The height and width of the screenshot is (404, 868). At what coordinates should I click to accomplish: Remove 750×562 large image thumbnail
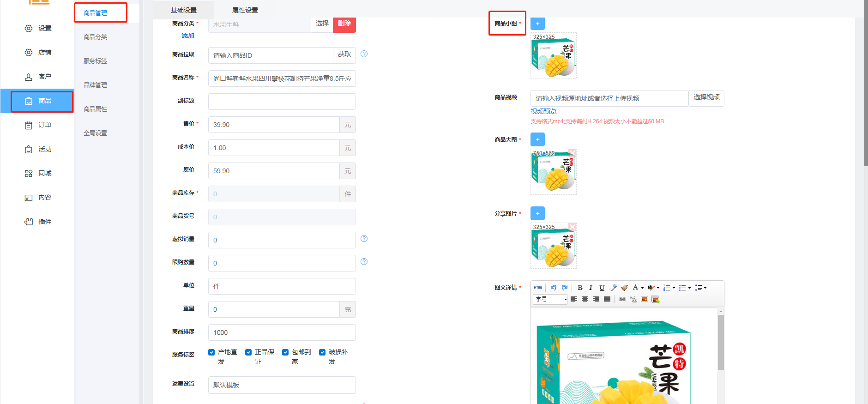(x=573, y=152)
